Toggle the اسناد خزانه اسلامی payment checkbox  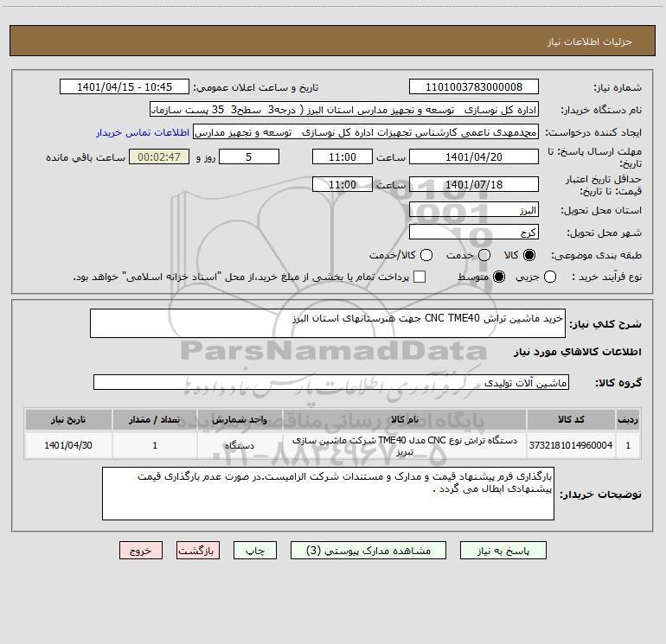pos(419,277)
